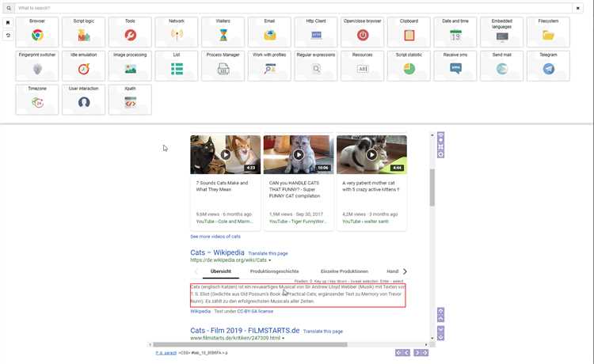Open the Regular expressions module
The height and width of the screenshot is (364, 594).
coord(316,66)
